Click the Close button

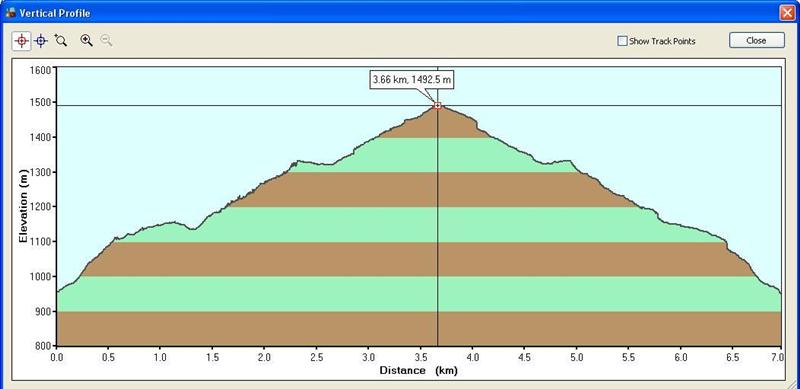[757, 40]
